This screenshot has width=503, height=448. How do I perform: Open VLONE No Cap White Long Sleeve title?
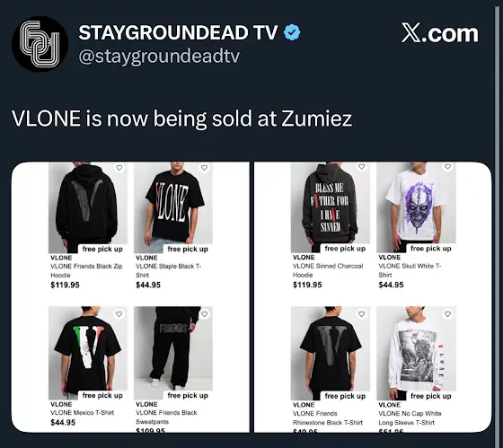tap(410, 417)
